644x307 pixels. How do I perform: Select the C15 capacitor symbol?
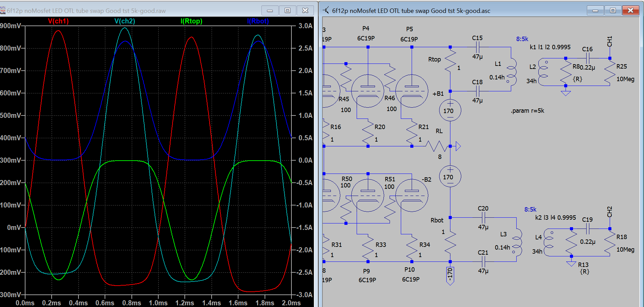[478, 47]
